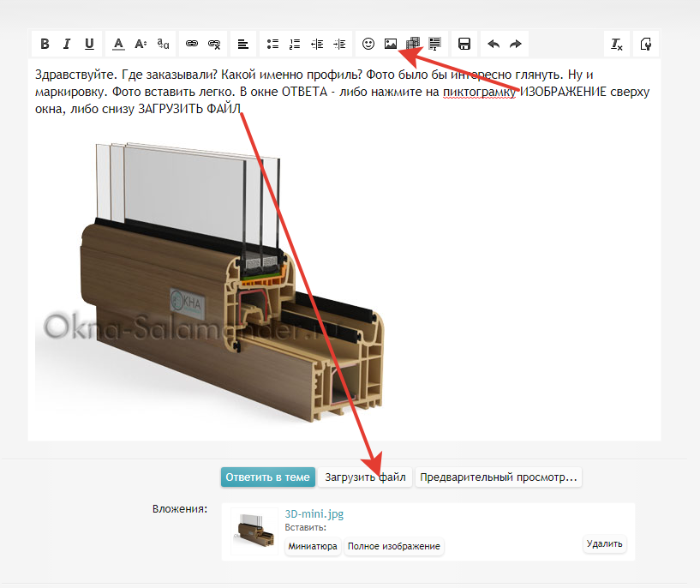Click the 3D-mini.jpg attachment thumbnail
This screenshot has height=588, width=700.
[254, 531]
